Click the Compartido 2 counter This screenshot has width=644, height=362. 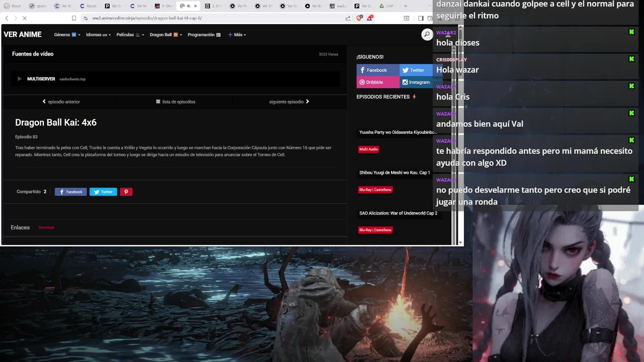tap(31, 192)
